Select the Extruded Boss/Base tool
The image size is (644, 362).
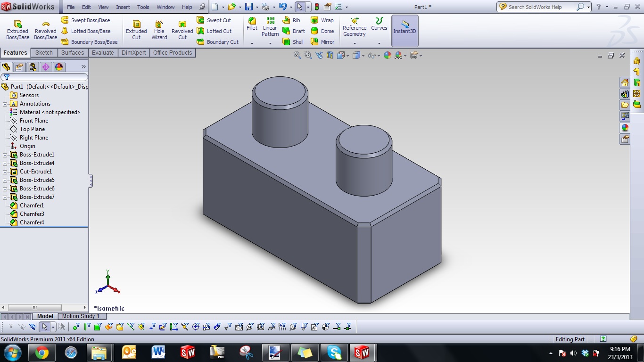click(x=17, y=30)
